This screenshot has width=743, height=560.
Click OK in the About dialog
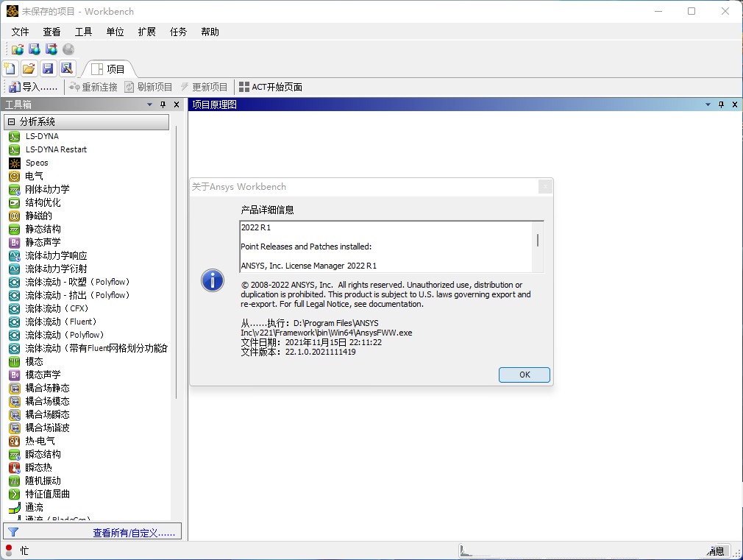click(x=525, y=375)
